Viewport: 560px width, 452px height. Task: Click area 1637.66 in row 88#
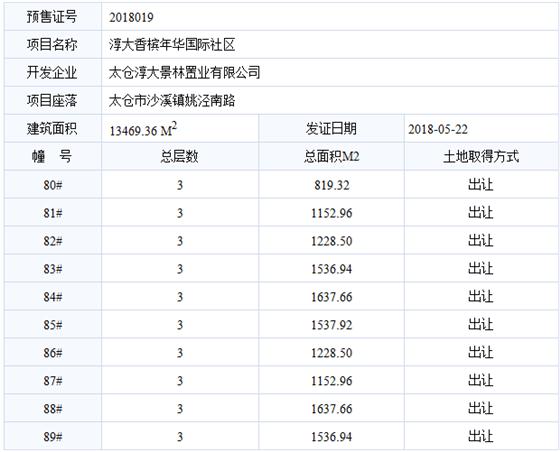tap(332, 409)
